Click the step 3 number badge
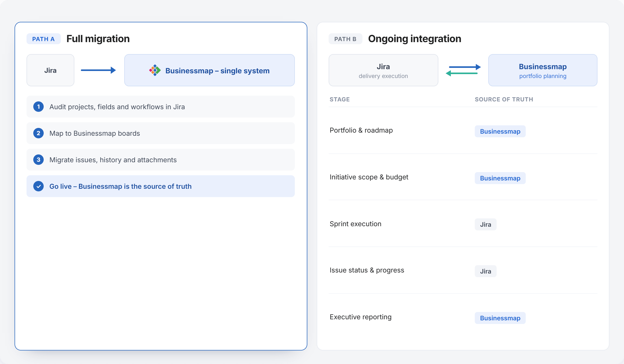624x364 pixels. coord(38,160)
